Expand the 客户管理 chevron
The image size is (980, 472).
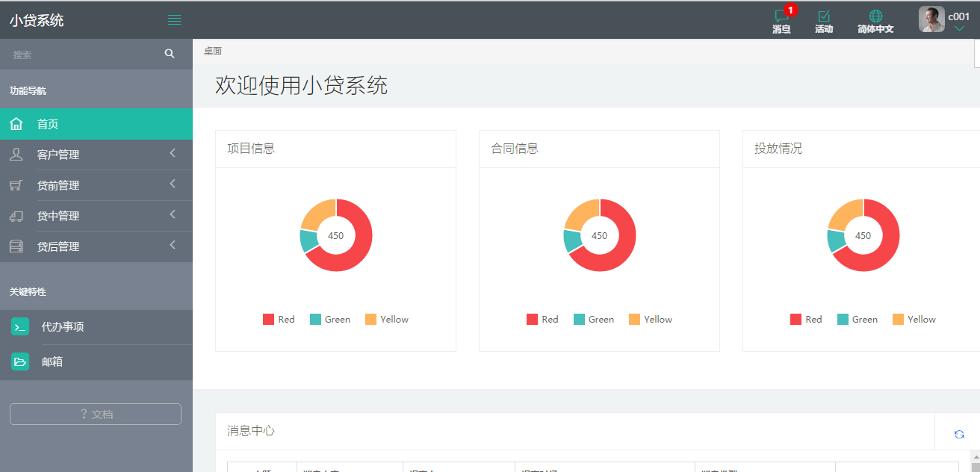click(x=173, y=153)
